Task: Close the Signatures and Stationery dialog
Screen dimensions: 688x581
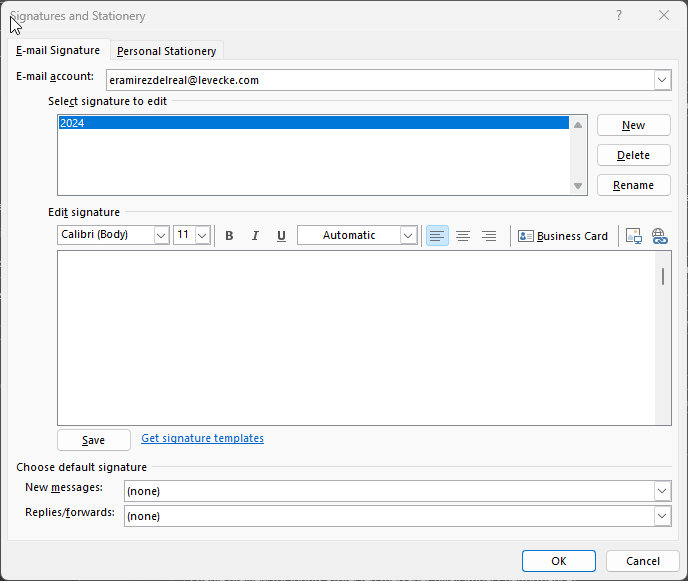Action: click(664, 16)
